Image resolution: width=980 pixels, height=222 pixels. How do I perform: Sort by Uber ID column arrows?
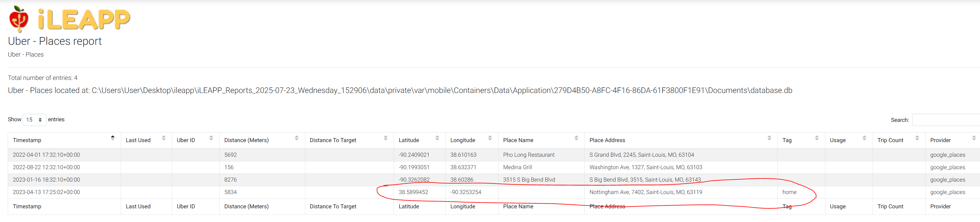pyautogui.click(x=211, y=138)
